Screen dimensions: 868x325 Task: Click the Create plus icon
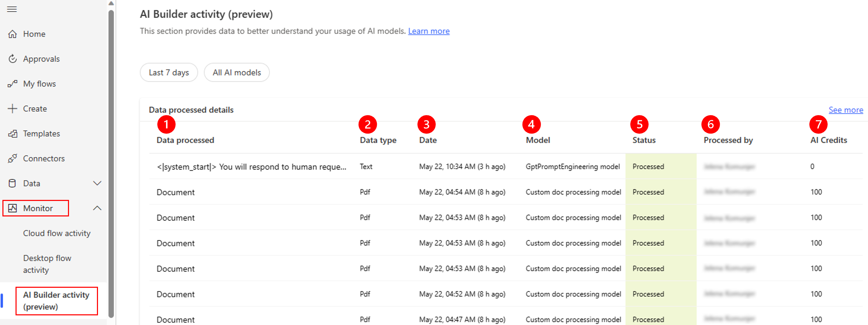coord(12,109)
